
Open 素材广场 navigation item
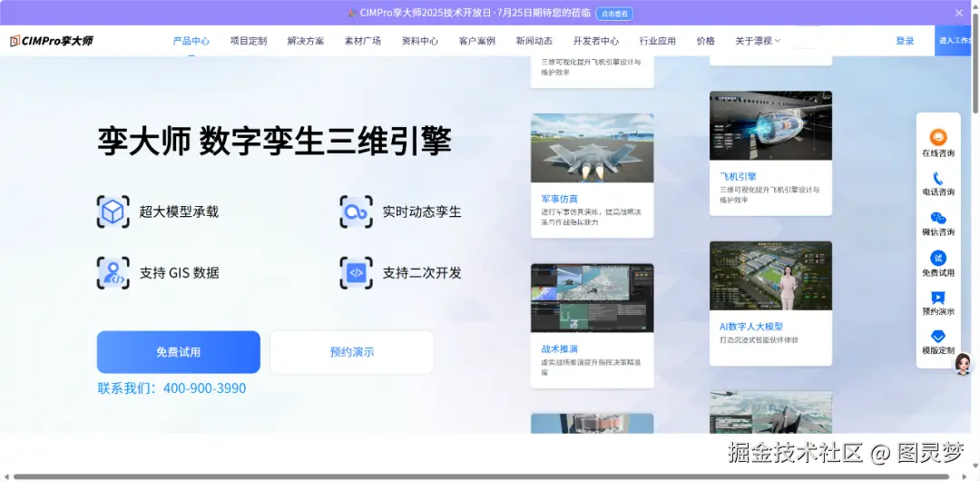pos(362,41)
